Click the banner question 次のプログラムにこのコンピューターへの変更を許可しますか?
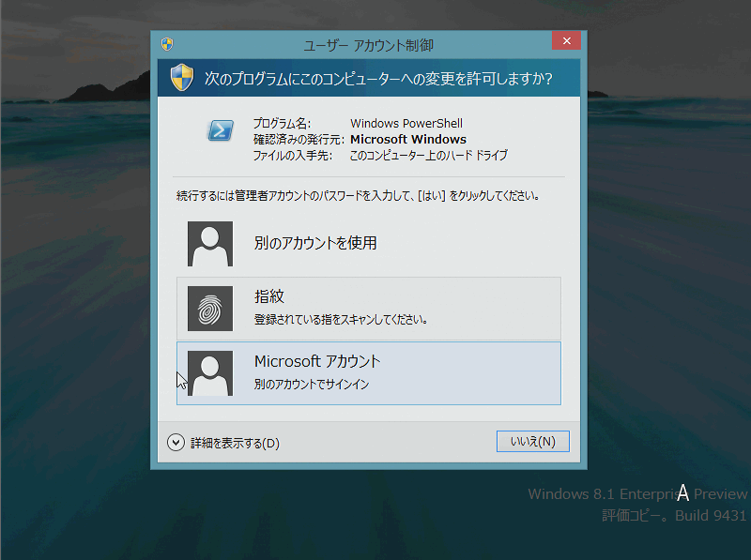Screen dimensions: 751x560 [378, 79]
